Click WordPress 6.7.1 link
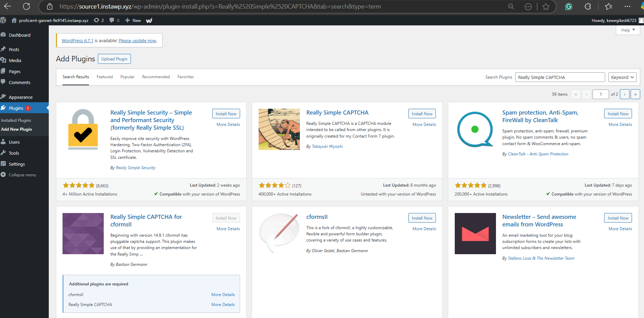 pos(77,40)
